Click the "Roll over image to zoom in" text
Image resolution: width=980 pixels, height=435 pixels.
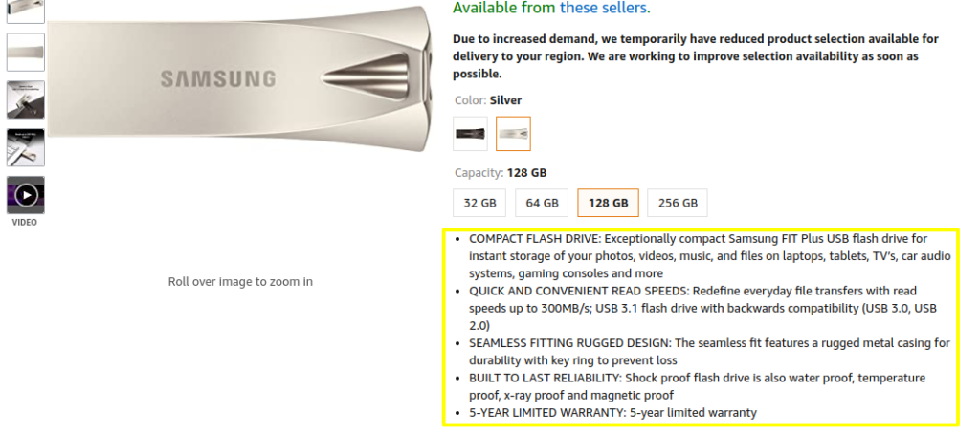point(240,281)
